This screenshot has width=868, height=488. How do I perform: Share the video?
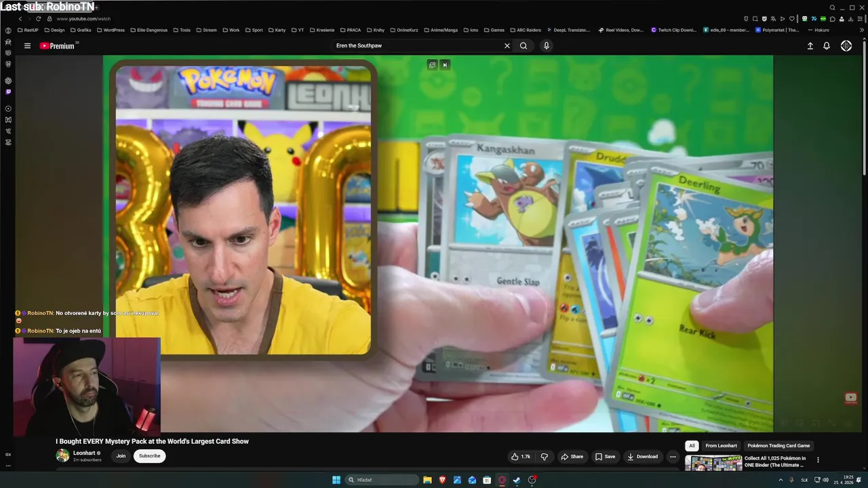pyautogui.click(x=572, y=457)
